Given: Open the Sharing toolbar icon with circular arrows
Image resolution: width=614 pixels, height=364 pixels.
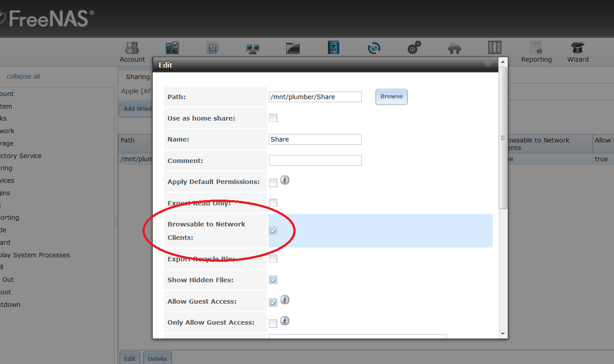Looking at the screenshot, I should coord(374,48).
